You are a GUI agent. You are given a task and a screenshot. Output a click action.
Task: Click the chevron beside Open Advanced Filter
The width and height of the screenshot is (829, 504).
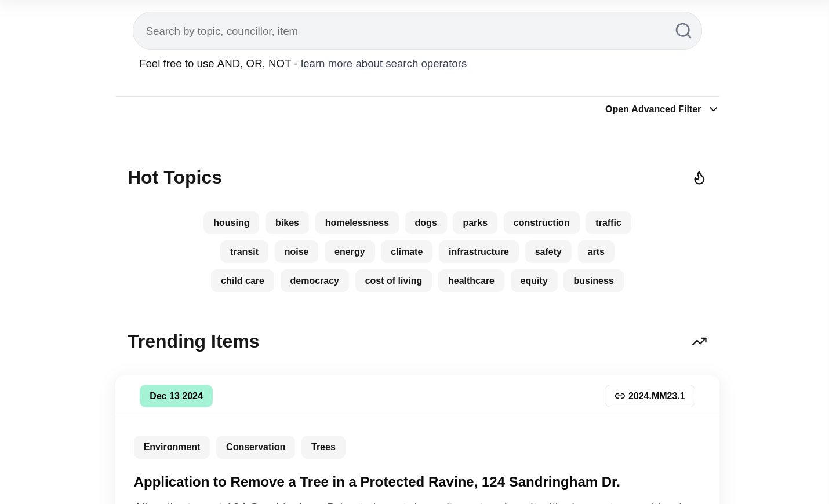coord(713,109)
